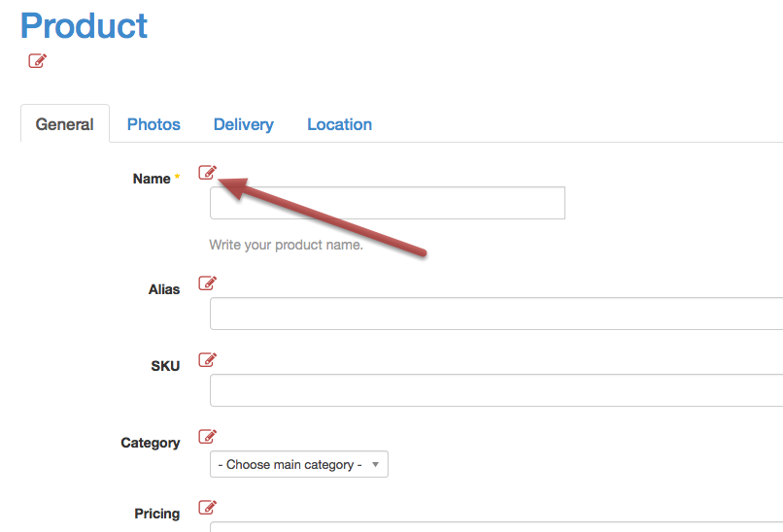Click the edit icon beside Category label
This screenshot has width=783, height=532.
tap(207, 437)
